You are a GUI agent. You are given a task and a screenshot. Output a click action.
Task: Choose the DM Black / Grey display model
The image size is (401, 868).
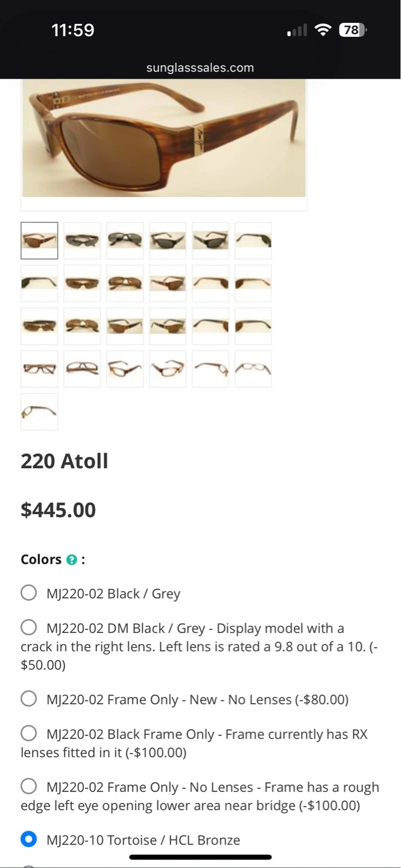(29, 628)
